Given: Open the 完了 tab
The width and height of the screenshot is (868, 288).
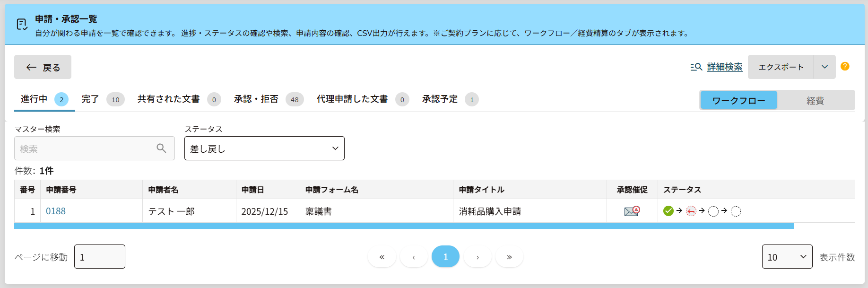Looking at the screenshot, I should tap(90, 99).
